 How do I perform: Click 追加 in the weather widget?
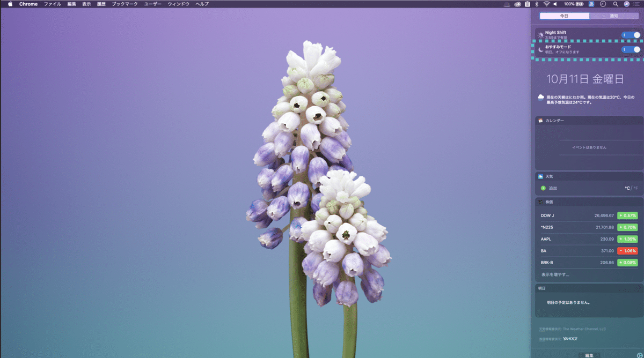553,188
